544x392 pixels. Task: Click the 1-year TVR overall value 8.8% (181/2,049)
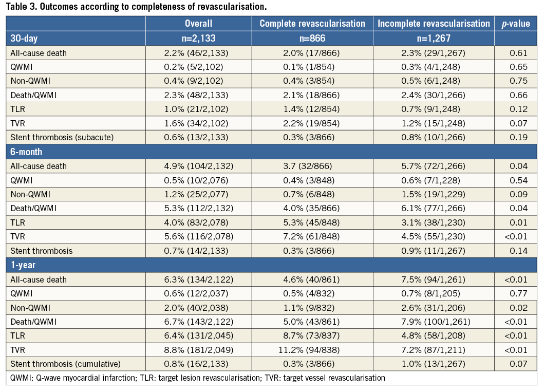coord(198,350)
